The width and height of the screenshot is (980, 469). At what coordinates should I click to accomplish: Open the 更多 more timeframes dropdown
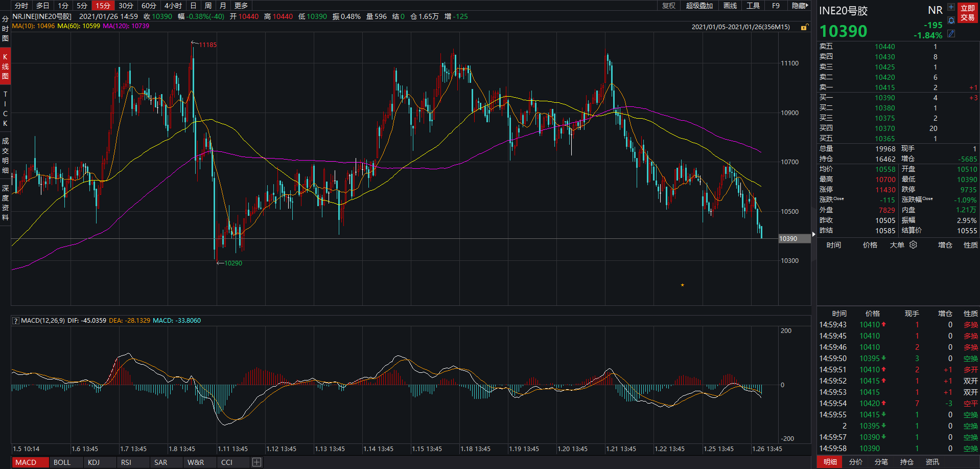(241, 6)
